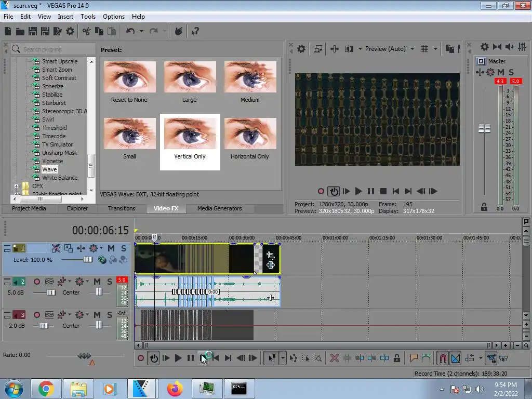
Task: Open Windows Start button
Action: (14, 389)
